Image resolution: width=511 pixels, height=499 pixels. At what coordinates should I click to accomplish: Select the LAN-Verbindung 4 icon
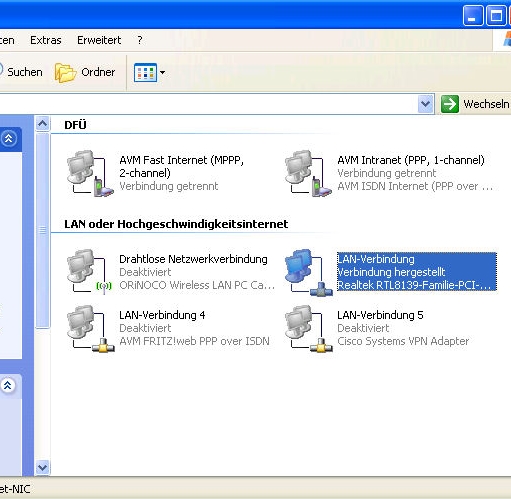click(90, 328)
